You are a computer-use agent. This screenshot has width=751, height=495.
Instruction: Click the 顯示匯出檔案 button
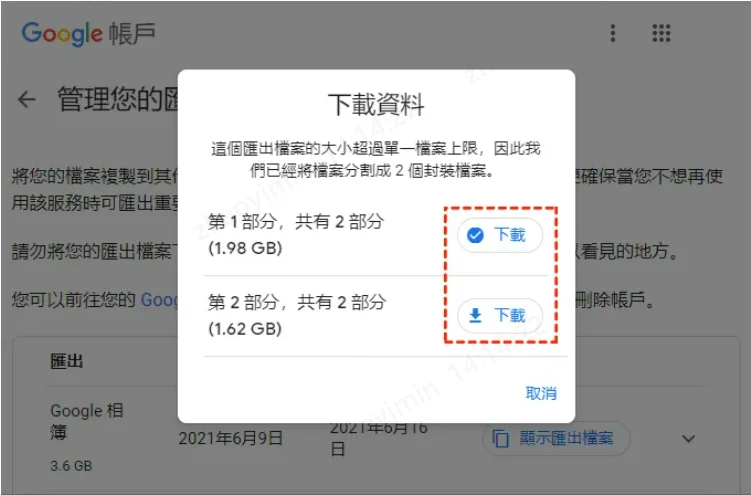coord(556,438)
